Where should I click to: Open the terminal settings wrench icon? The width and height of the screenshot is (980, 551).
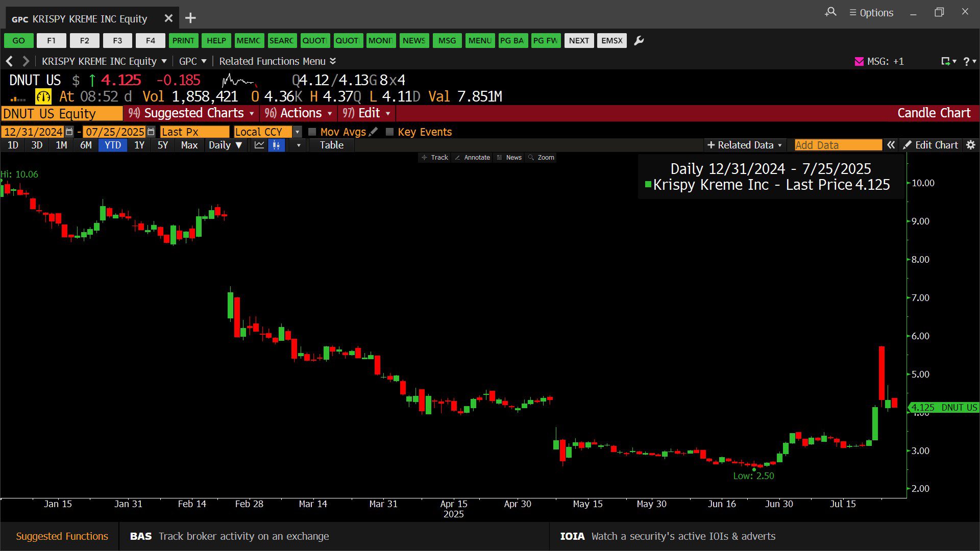click(x=639, y=41)
